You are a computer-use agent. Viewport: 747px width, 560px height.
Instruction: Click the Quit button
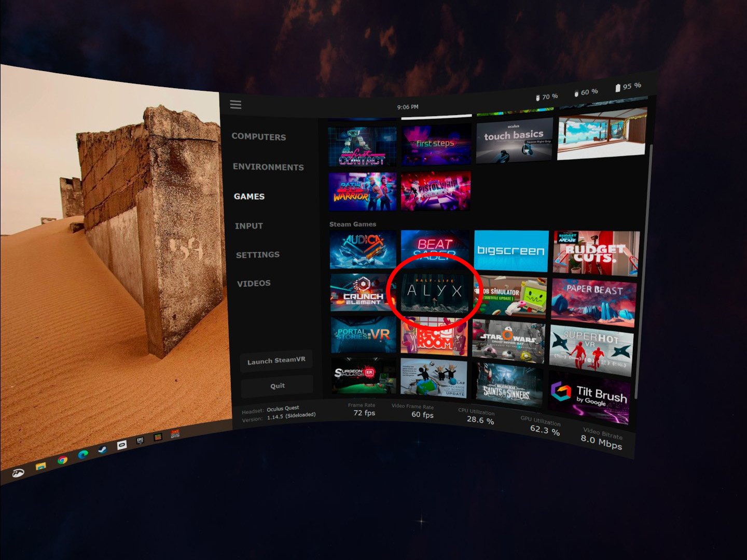(277, 386)
